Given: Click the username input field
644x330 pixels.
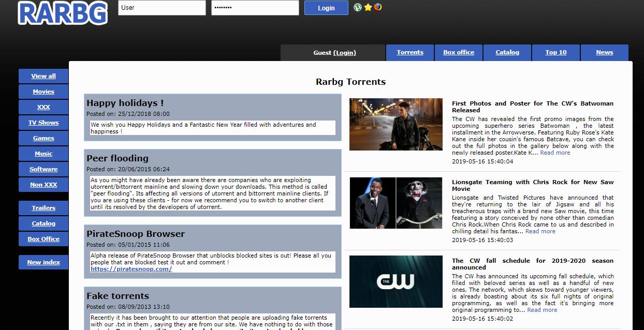Looking at the screenshot, I should point(162,8).
